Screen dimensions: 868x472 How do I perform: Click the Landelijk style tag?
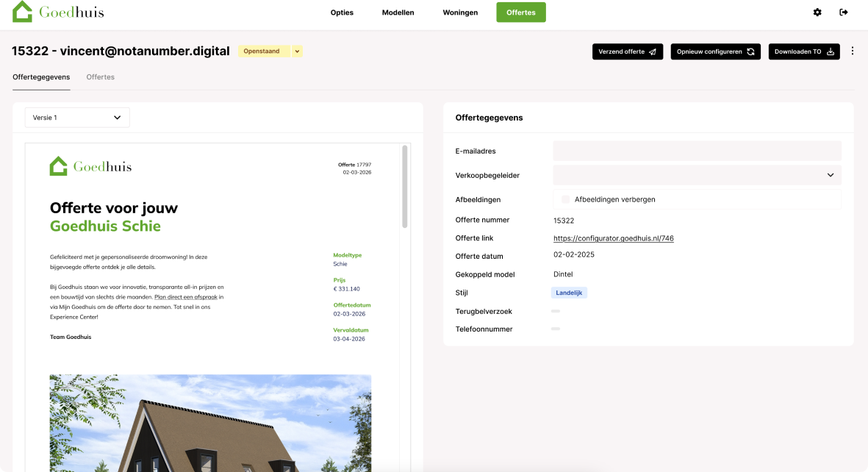point(569,293)
